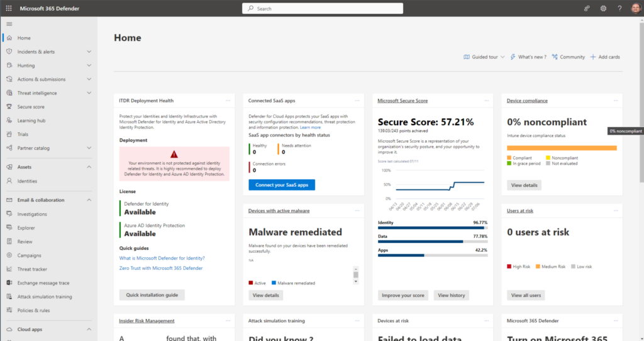Screen dimensions: 644x341
Task: Open the Guided tour dropdown
Action: [x=484, y=57]
